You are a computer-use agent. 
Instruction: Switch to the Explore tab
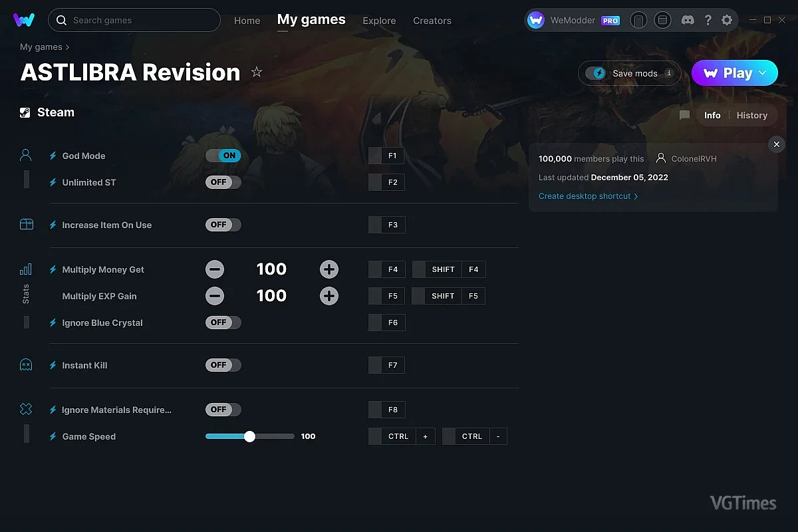click(379, 21)
